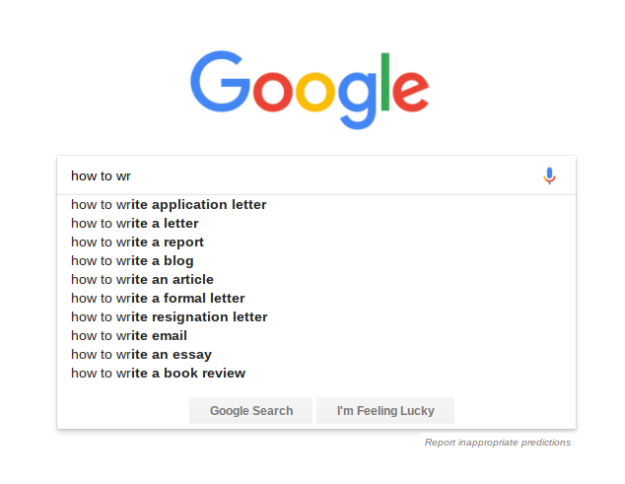
Task: Open the 'Report inappropriate predictions' link
Action: (498, 442)
